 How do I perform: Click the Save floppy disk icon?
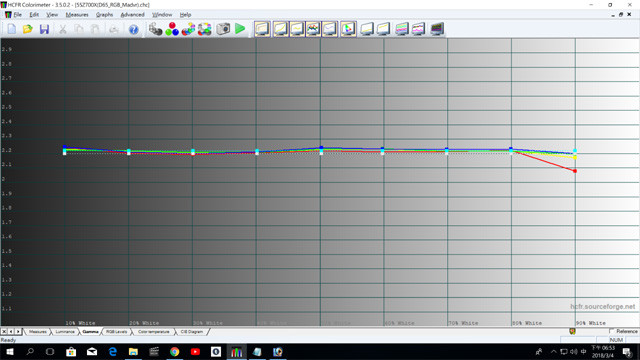coord(44,29)
